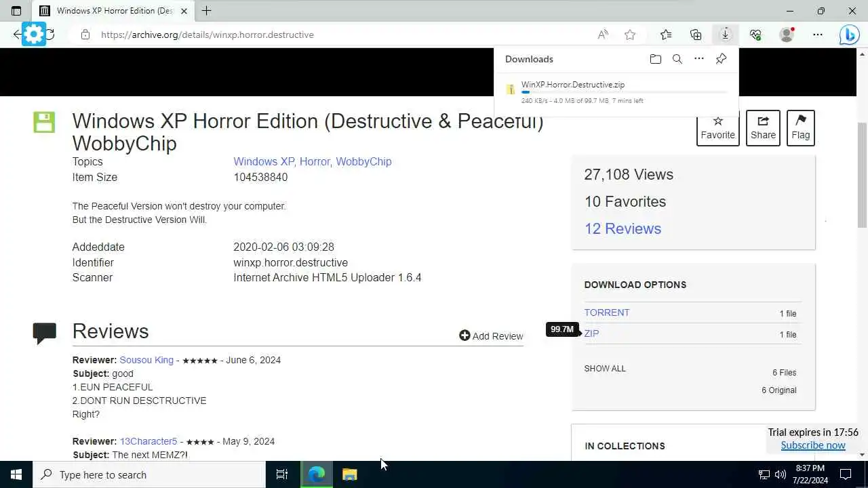Click the Add Review link

(x=491, y=335)
